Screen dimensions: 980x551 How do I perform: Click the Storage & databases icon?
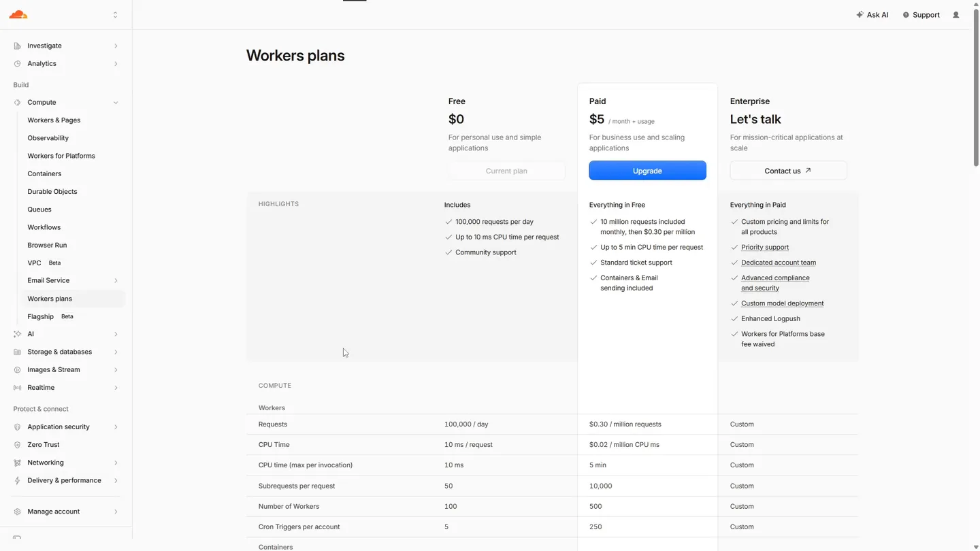tap(17, 352)
